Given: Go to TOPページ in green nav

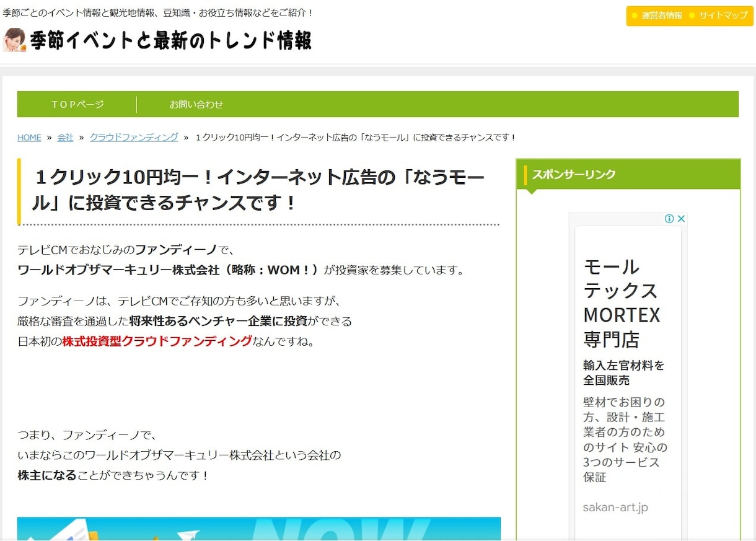Looking at the screenshot, I should pos(77,104).
